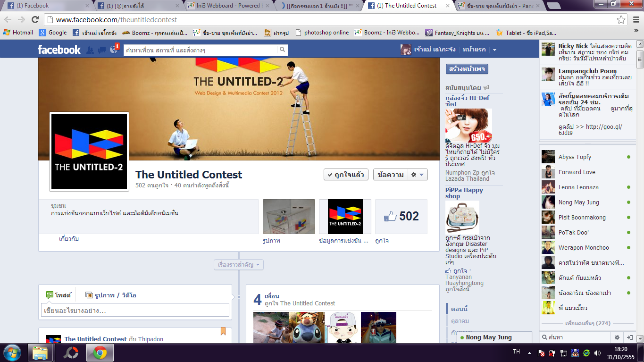Jump to ตุลาคม on the timeline
Image resolution: width=644 pixels, height=362 pixels.
click(x=460, y=320)
